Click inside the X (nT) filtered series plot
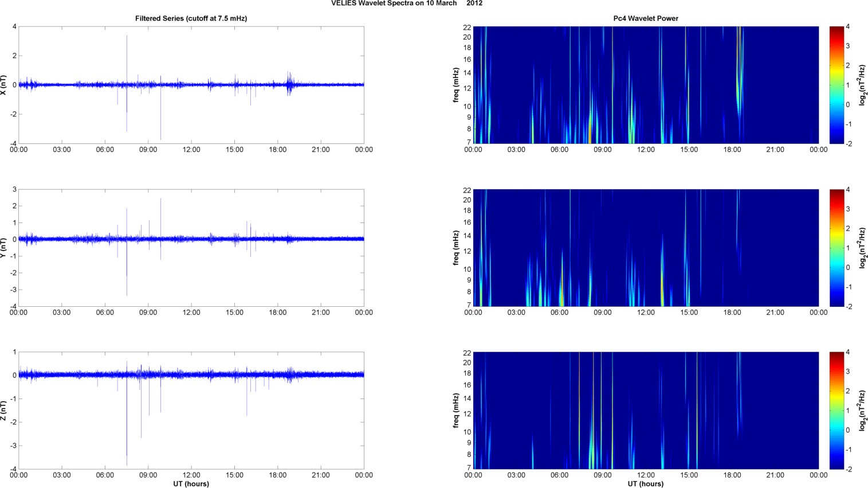 point(191,85)
